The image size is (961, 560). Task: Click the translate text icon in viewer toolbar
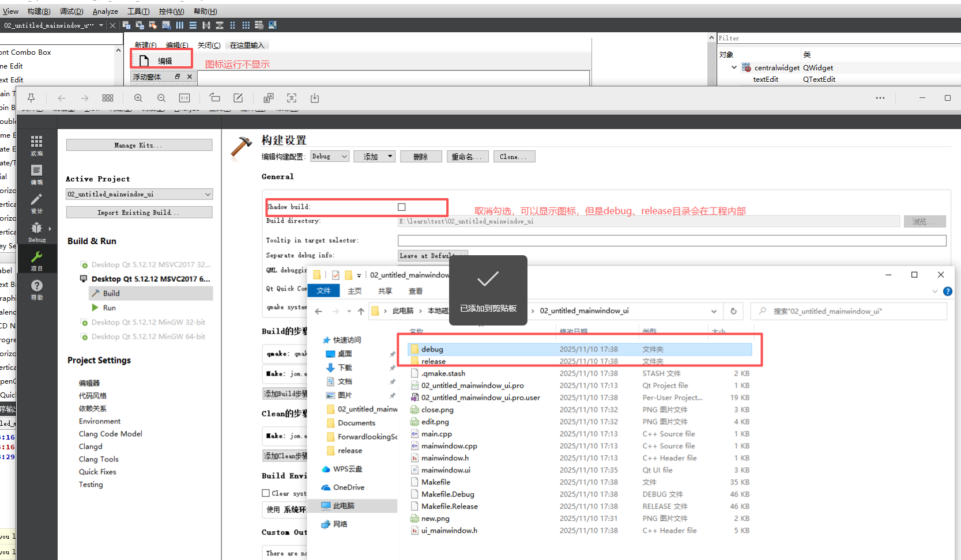(x=269, y=98)
